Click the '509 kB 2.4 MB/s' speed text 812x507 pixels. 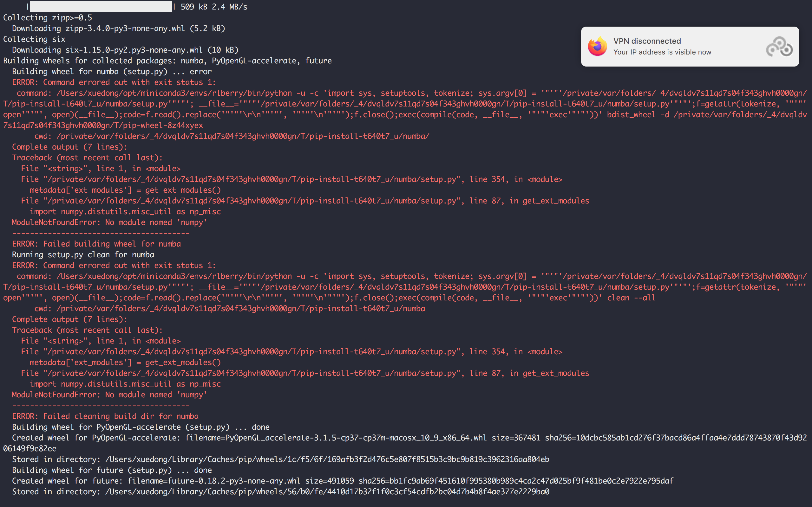pyautogui.click(x=214, y=7)
